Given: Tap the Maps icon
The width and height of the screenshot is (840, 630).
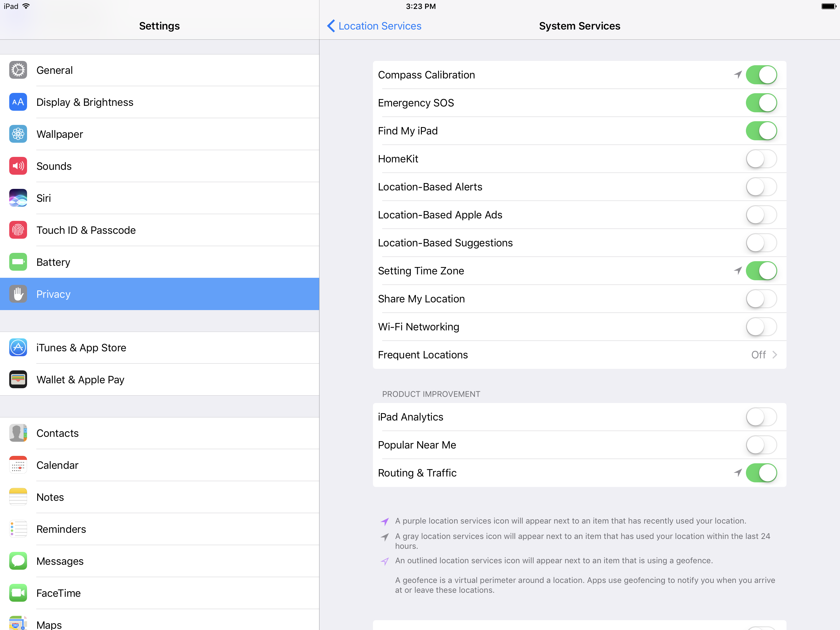Looking at the screenshot, I should tap(18, 623).
